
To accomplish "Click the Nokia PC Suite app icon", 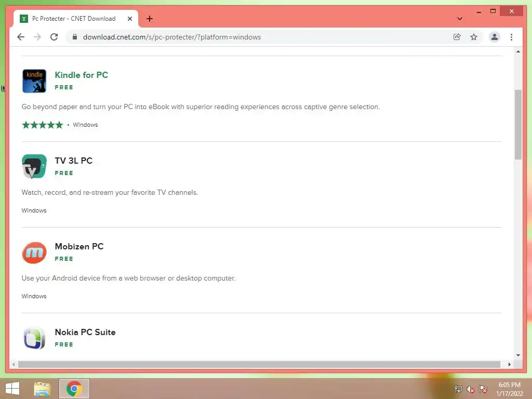I will [x=34, y=338].
